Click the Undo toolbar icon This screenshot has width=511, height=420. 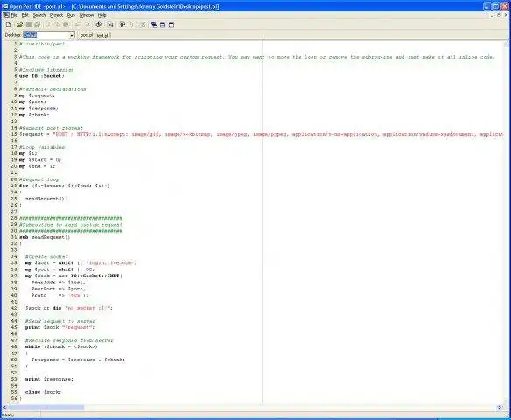(x=78, y=24)
